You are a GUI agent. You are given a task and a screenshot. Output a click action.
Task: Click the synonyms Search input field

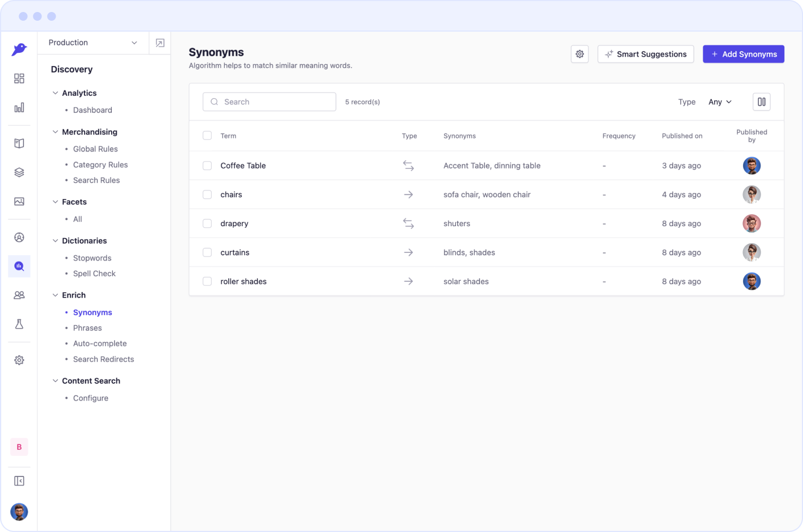(x=269, y=102)
